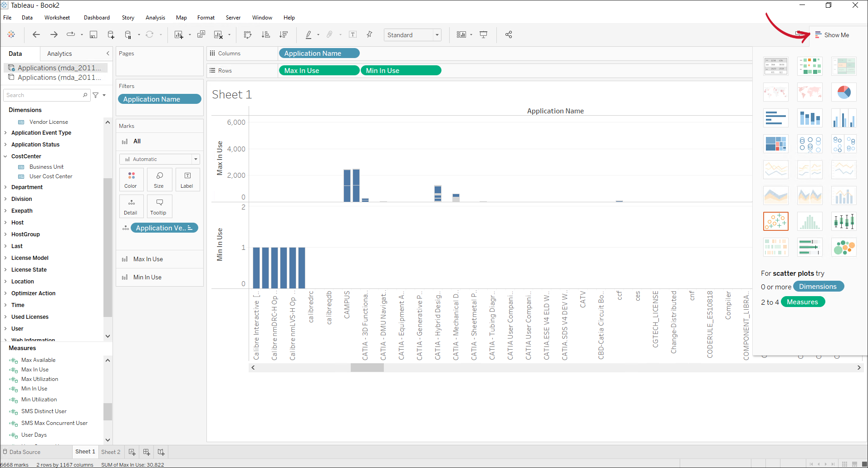Click the data pane Search field

[x=47, y=95]
